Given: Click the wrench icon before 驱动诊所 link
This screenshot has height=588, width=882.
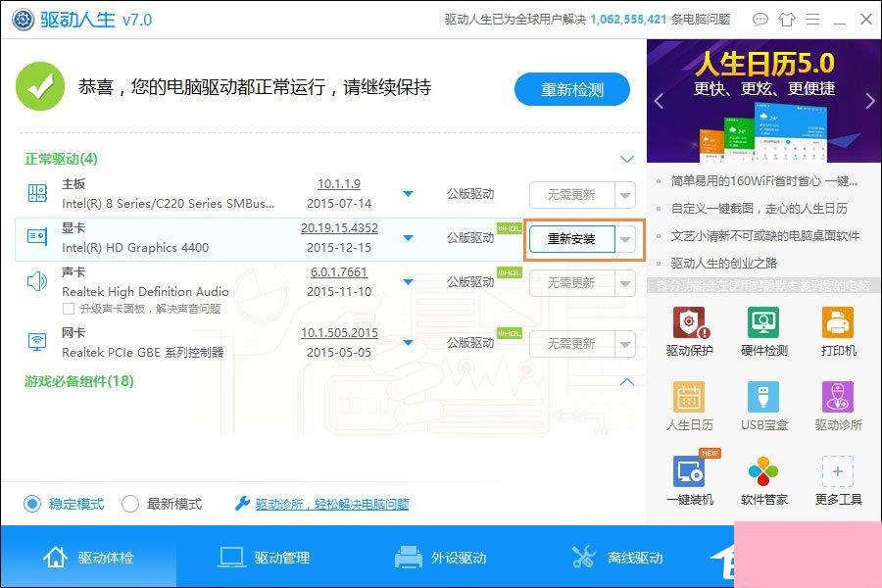Looking at the screenshot, I should click(242, 503).
